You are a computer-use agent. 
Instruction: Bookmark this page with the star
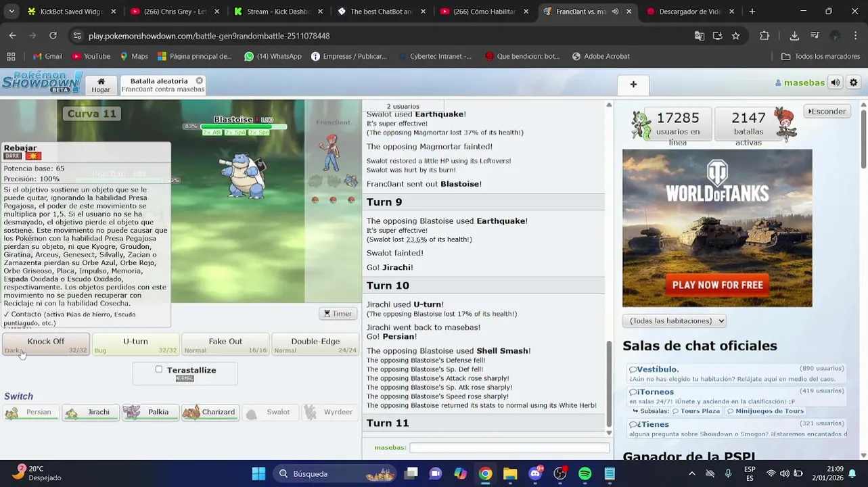click(735, 36)
